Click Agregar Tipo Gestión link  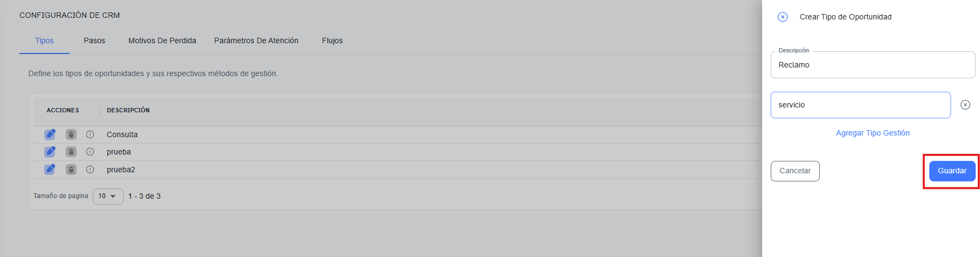(x=873, y=133)
